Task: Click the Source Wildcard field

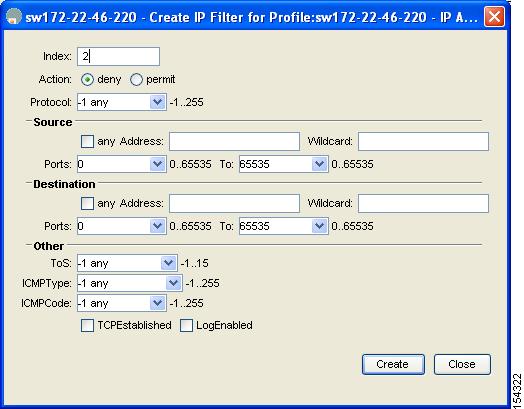Action: coord(423,141)
